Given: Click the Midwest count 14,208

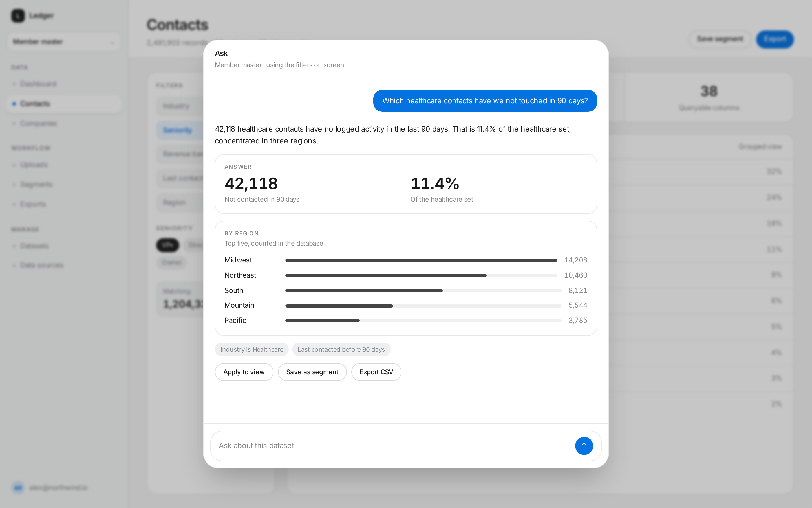Looking at the screenshot, I should [575, 260].
